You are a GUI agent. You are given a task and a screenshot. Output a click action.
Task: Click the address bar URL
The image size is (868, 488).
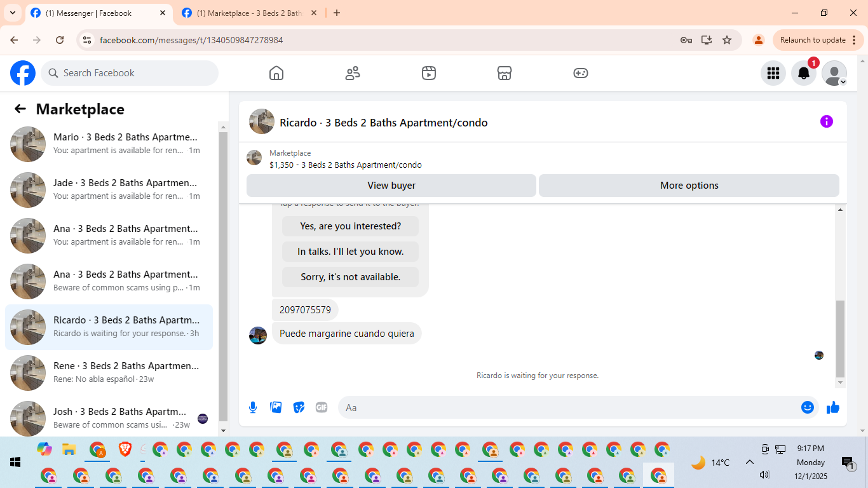click(191, 40)
